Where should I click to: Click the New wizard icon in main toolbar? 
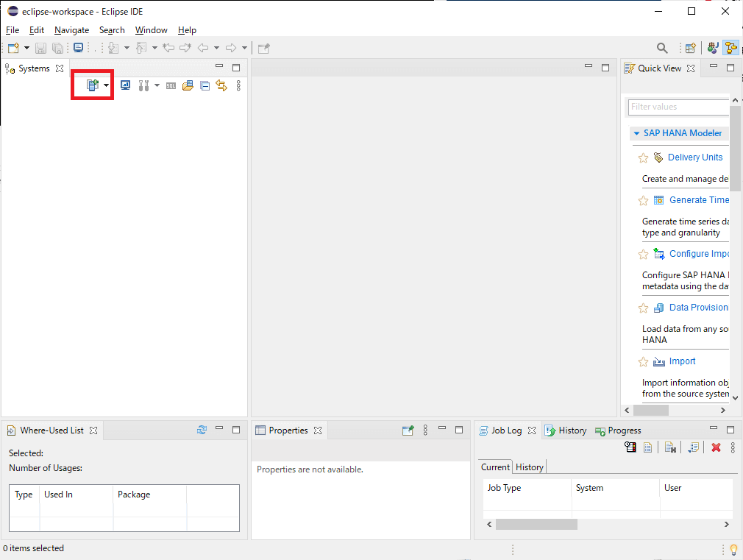click(x=14, y=48)
